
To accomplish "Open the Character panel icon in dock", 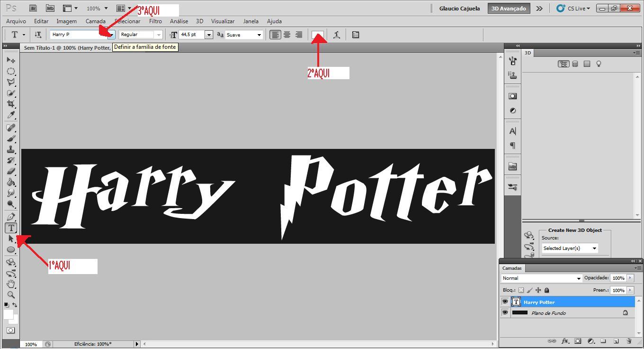I will [x=512, y=131].
